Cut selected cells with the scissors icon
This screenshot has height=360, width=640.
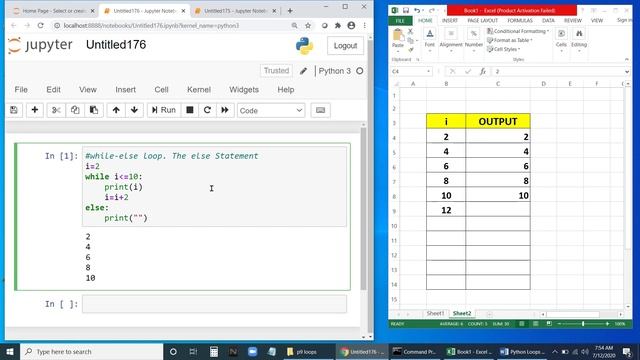(x=56, y=110)
